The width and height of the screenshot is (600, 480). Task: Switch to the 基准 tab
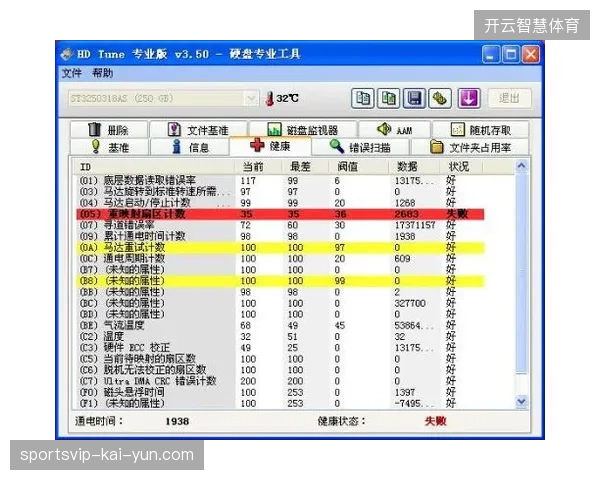(110, 147)
